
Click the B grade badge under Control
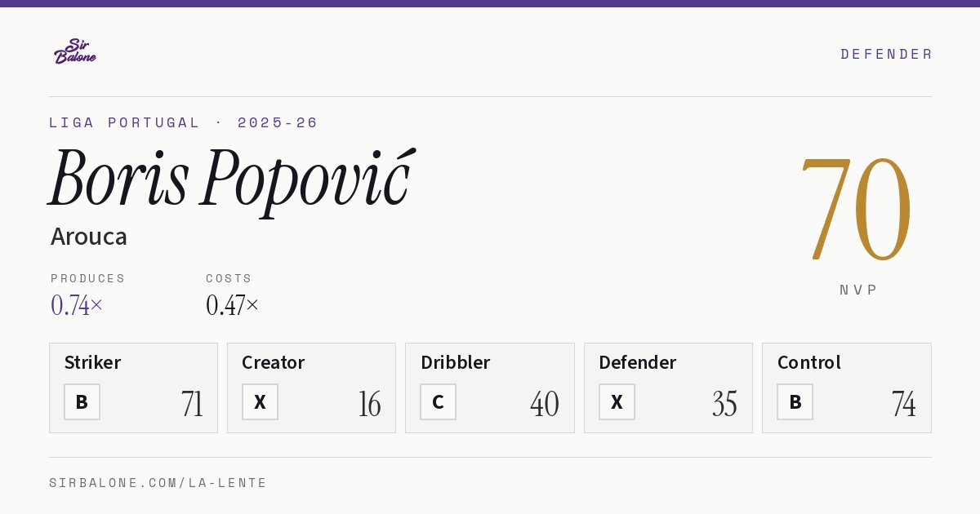(795, 402)
